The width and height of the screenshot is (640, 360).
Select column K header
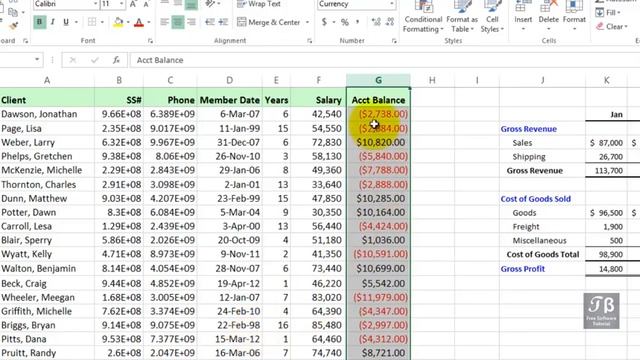pyautogui.click(x=607, y=80)
